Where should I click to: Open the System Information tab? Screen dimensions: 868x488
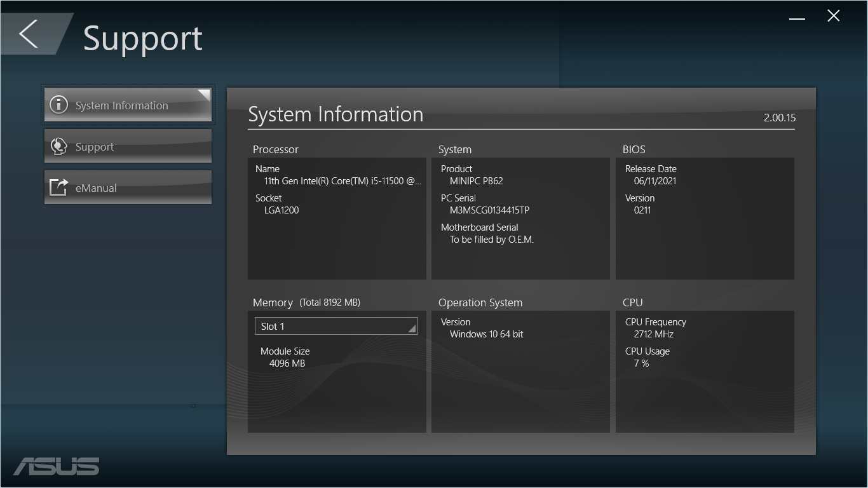(128, 105)
